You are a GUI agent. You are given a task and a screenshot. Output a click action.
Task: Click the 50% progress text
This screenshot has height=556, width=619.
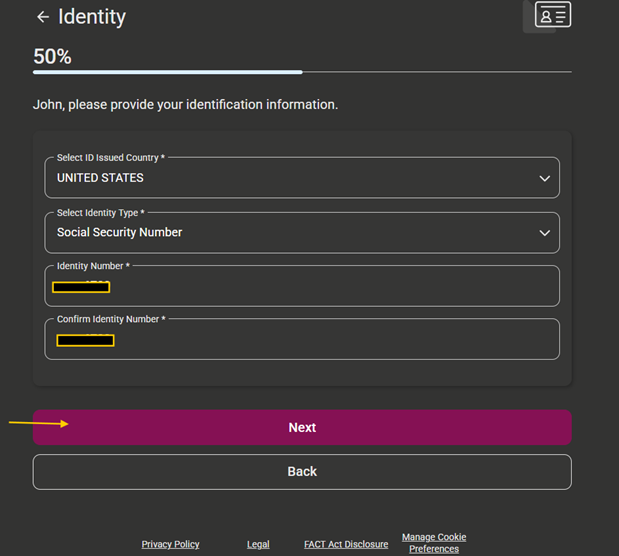(53, 56)
